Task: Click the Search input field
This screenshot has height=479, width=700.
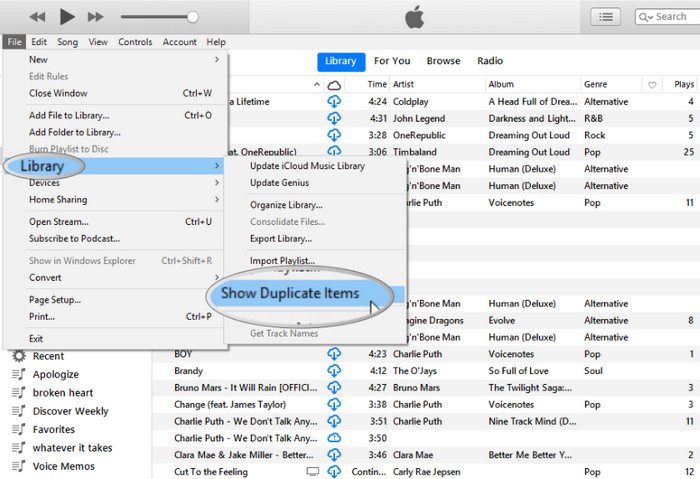Action: [667, 17]
